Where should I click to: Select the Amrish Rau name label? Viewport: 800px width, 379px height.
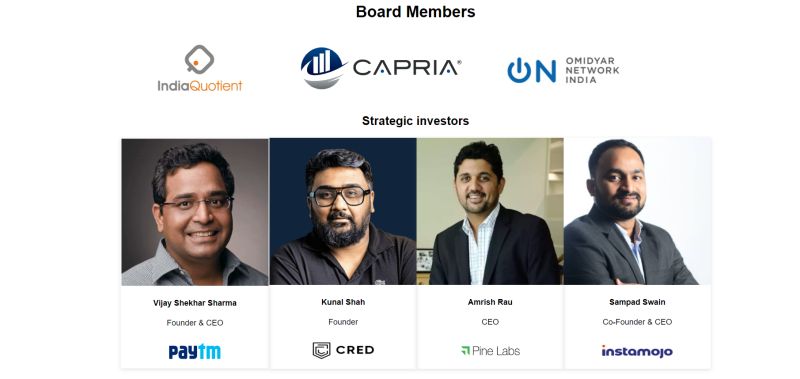pos(490,302)
